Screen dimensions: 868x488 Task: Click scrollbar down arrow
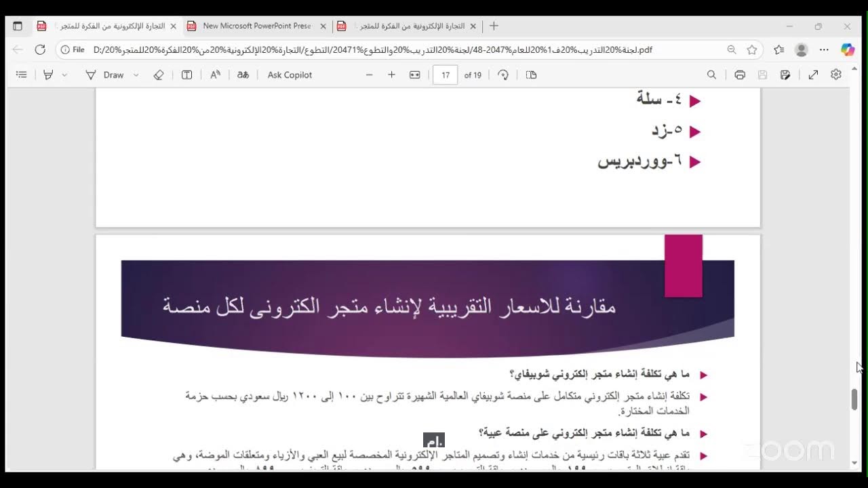854,463
